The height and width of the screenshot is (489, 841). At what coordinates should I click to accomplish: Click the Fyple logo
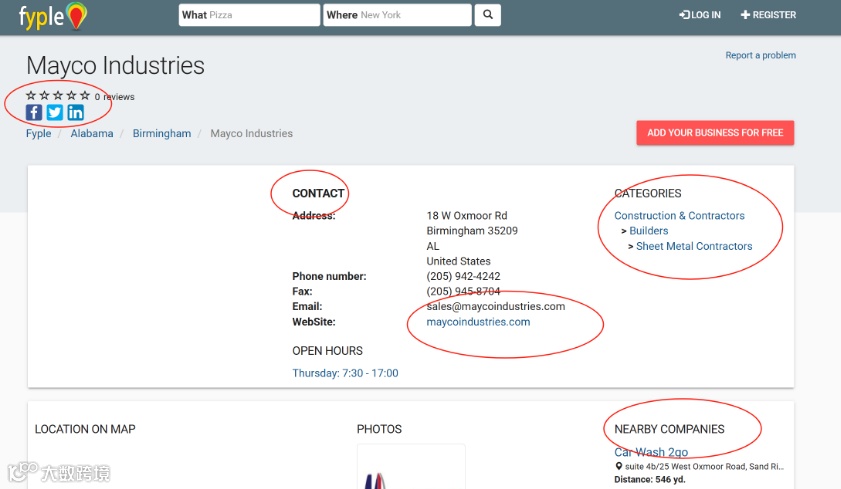(x=52, y=16)
